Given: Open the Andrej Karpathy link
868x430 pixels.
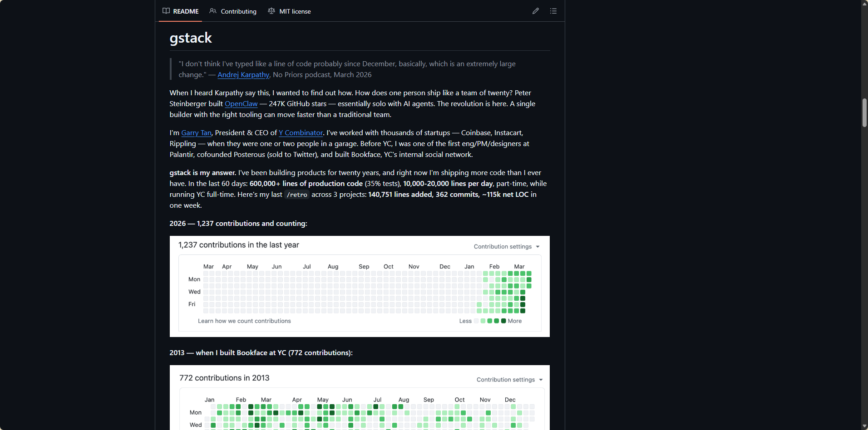Looking at the screenshot, I should (243, 75).
